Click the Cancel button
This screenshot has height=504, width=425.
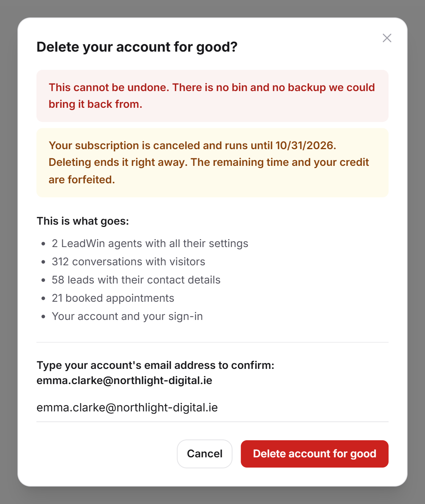[205, 454]
